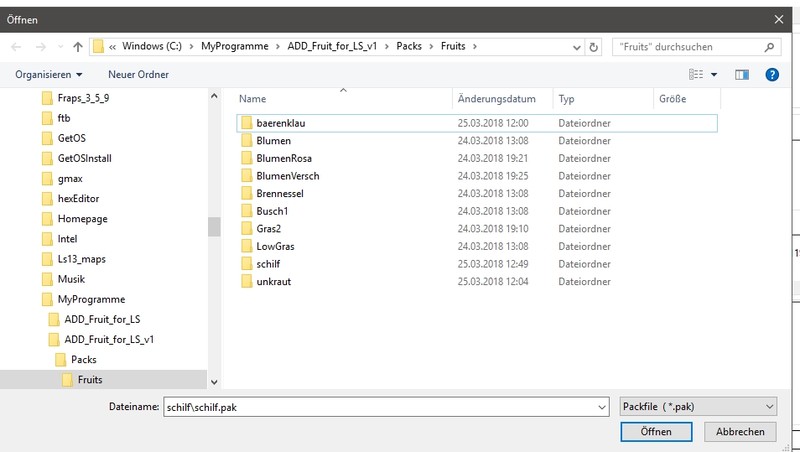Open the Dateiname suggestions dropdown arrow

tap(600, 407)
